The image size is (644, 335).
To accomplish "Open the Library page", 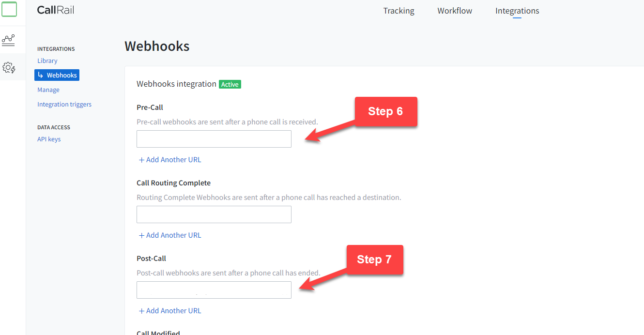I will (x=47, y=61).
